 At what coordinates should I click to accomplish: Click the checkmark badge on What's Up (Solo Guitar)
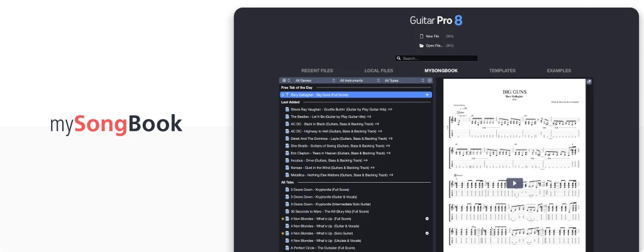(427, 233)
